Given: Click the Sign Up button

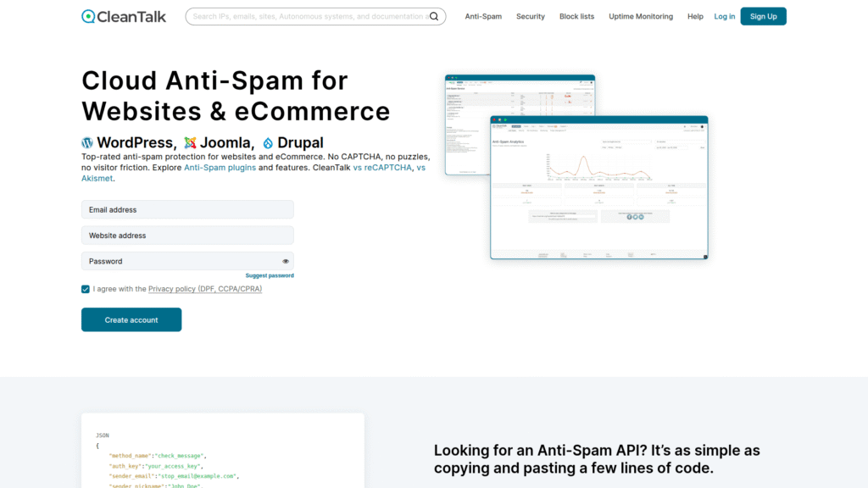Looking at the screenshot, I should coord(764,17).
